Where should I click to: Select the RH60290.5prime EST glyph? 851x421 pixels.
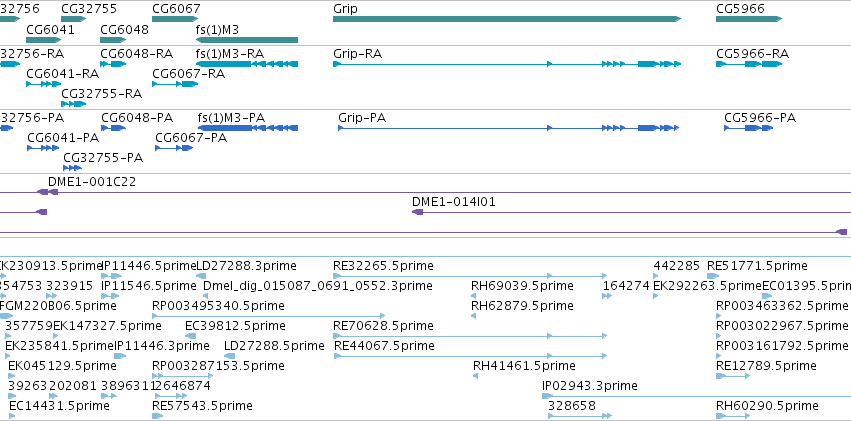(x=733, y=416)
